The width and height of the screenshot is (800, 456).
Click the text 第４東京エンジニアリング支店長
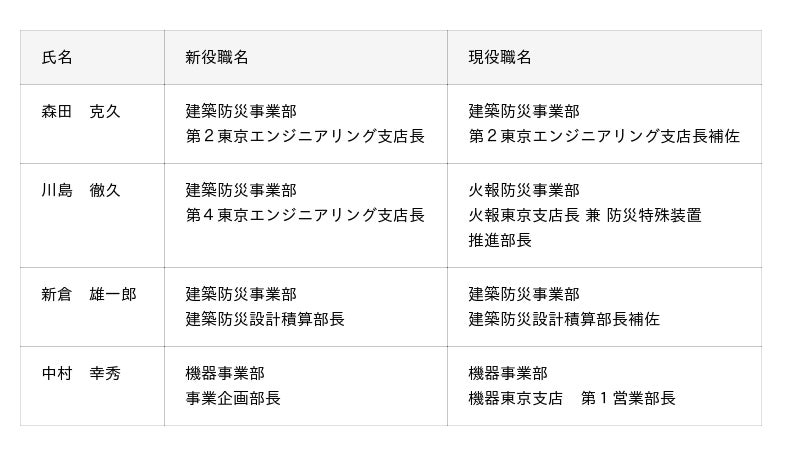pyautogui.click(x=305, y=216)
